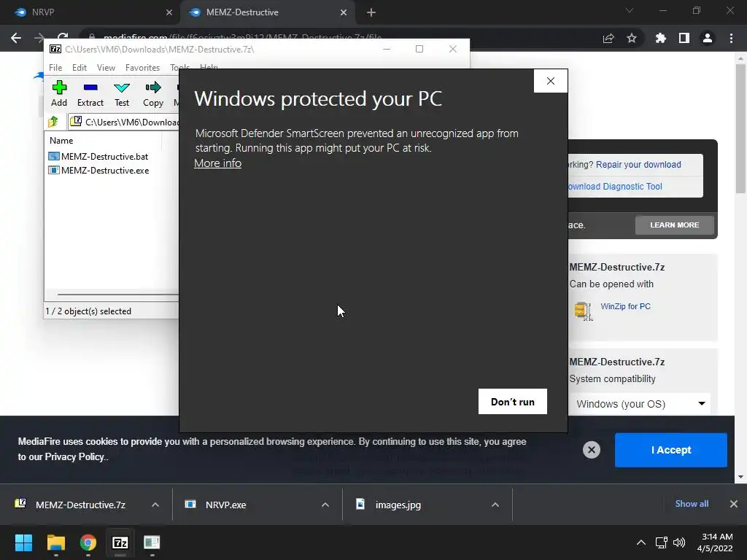Open the network tray icon
This screenshot has height=560, width=747.
[x=661, y=542]
